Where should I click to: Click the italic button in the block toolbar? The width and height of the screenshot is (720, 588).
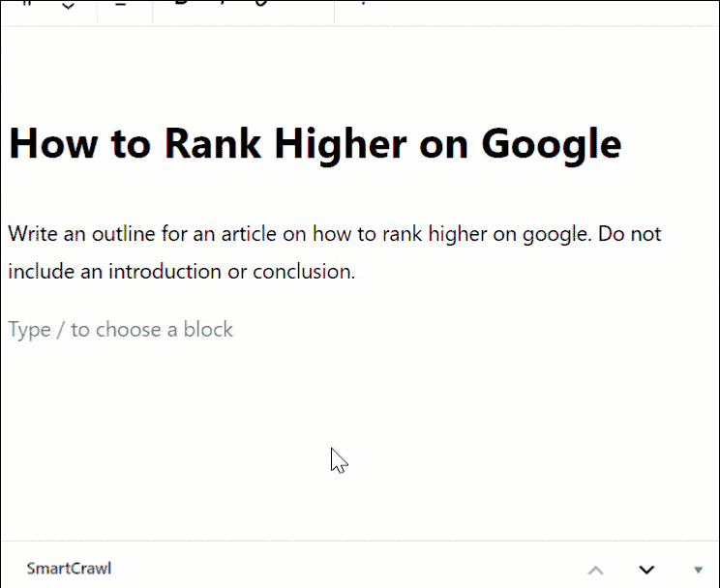point(223,2)
